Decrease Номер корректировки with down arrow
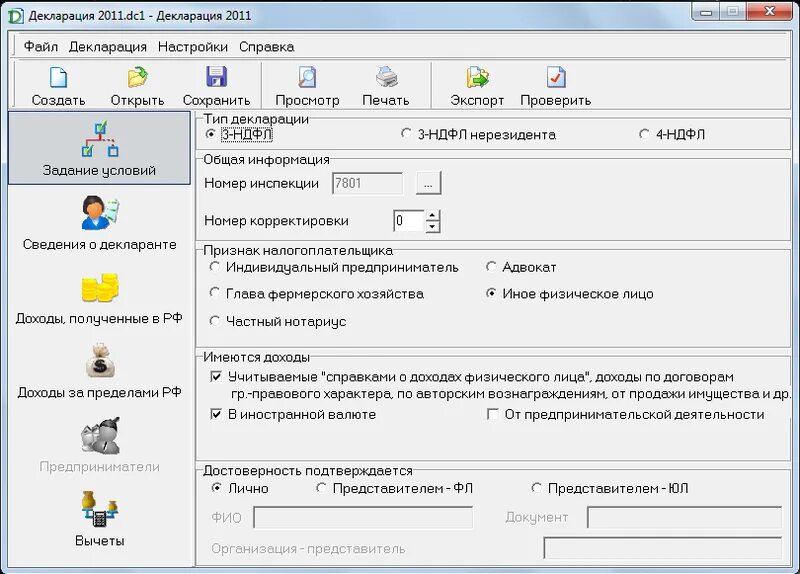The image size is (800, 574). [433, 227]
